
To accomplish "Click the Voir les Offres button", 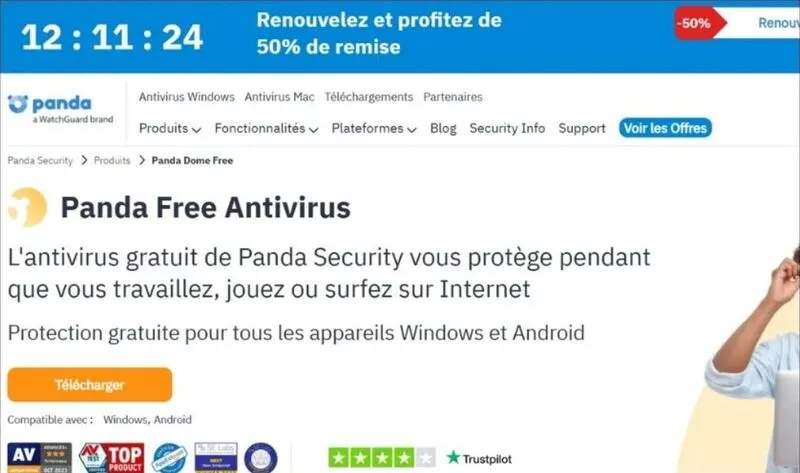I will click(x=665, y=128).
